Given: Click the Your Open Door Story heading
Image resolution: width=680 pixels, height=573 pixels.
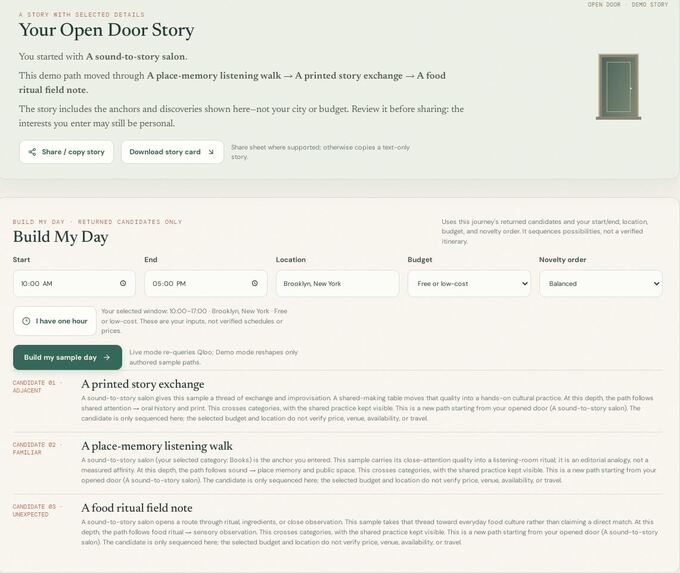Looking at the screenshot, I should pos(106,30).
